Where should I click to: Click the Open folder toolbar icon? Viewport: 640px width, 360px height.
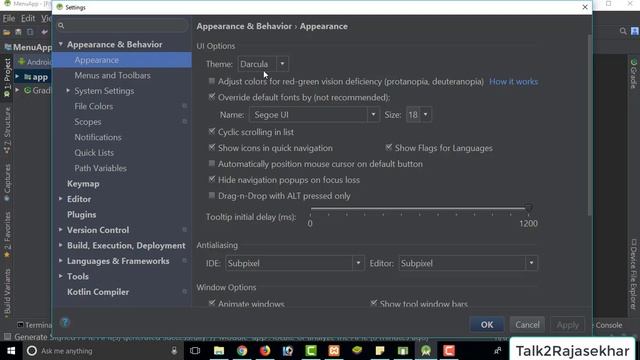pyautogui.click(x=7, y=32)
